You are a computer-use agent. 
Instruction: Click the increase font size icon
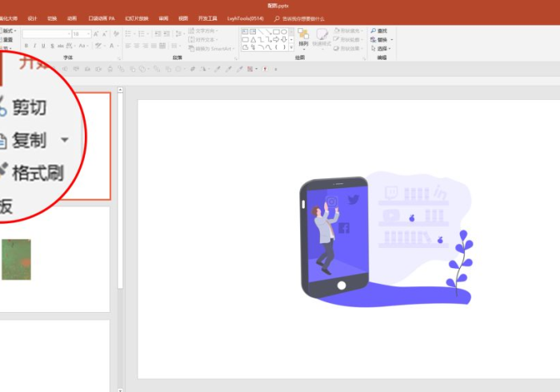click(97, 34)
